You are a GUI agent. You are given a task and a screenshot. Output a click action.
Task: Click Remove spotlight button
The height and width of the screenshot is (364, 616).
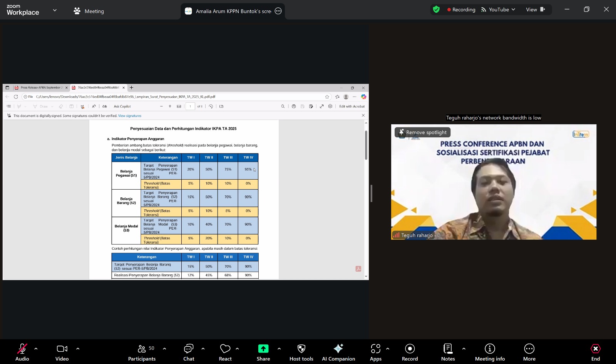tap(422, 132)
